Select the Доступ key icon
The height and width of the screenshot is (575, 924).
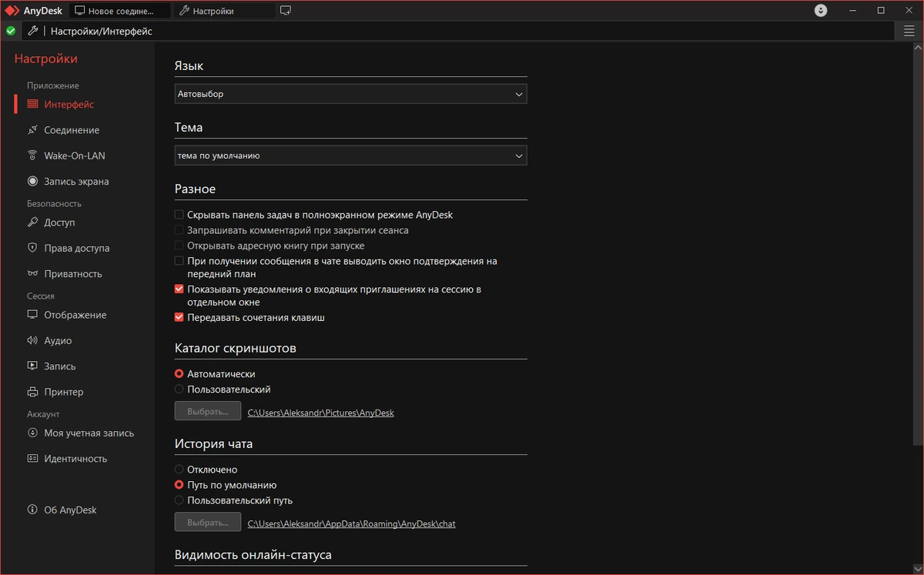pos(32,222)
